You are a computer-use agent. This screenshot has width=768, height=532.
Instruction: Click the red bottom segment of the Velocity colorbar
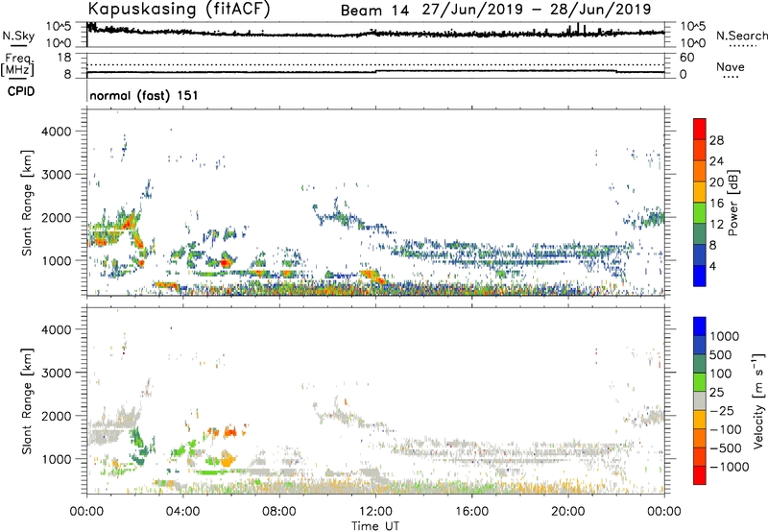[700, 475]
